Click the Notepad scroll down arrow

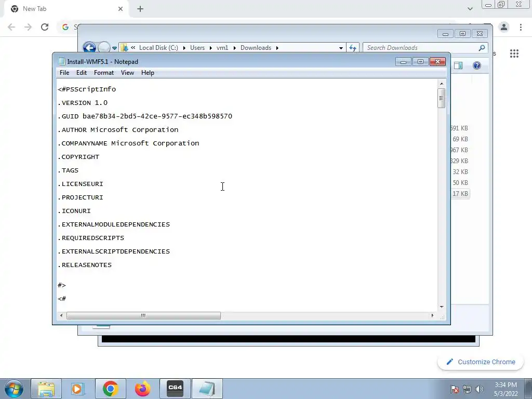[x=442, y=307]
